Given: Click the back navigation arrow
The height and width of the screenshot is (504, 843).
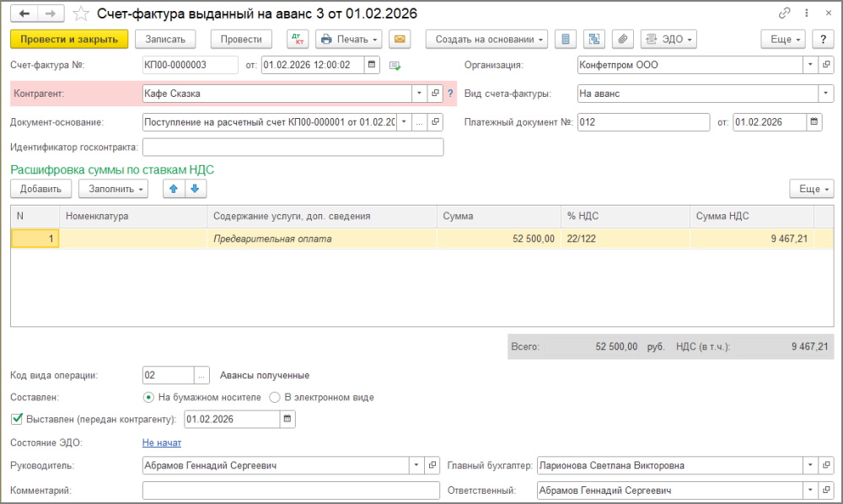Looking at the screenshot, I should coord(24,13).
